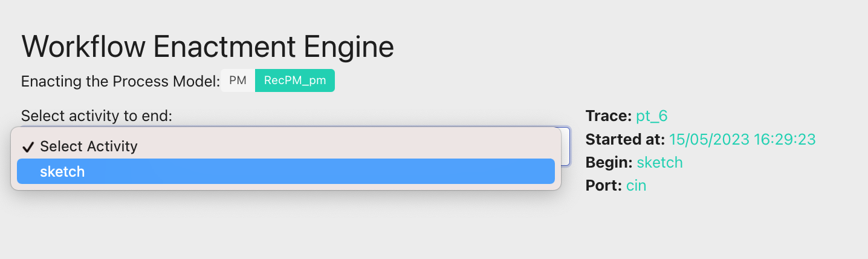Choose the "Select Activity" placeholder option

[88, 146]
